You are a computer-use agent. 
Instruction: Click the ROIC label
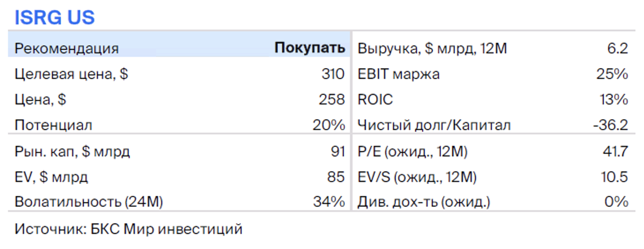tap(375, 99)
